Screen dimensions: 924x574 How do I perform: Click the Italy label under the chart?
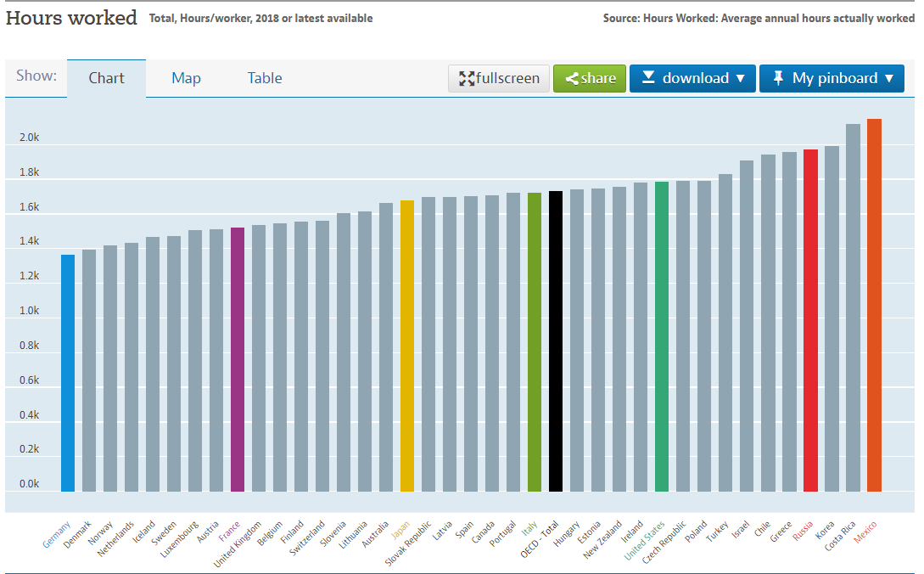pyautogui.click(x=529, y=530)
